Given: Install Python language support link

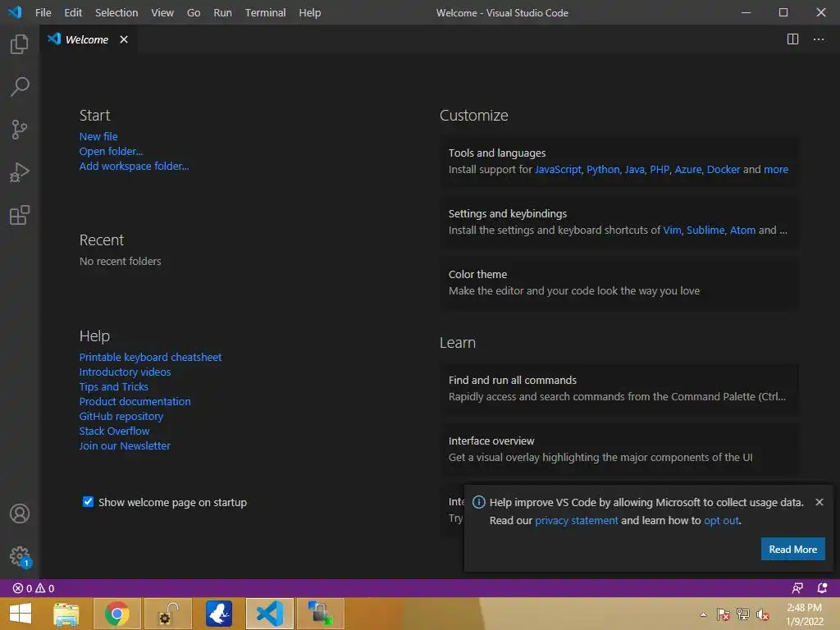Looking at the screenshot, I should point(603,169).
